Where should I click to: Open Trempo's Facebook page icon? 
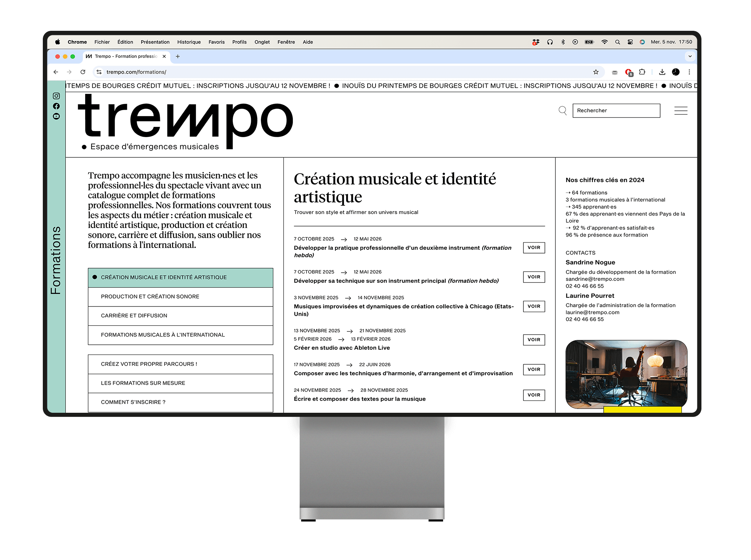pos(56,106)
